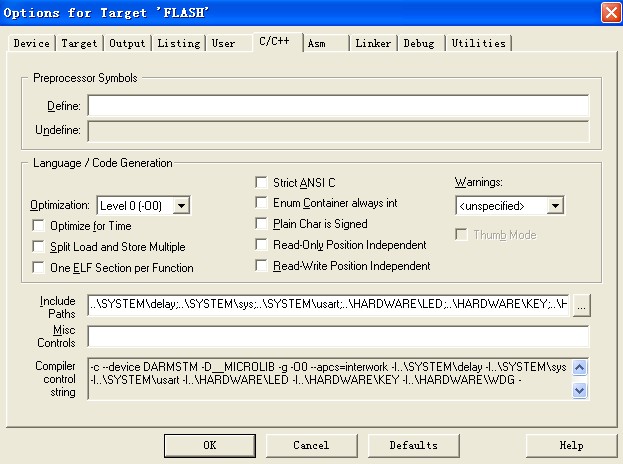Image resolution: width=623 pixels, height=464 pixels.
Task: Open the Listing tab
Action: pyautogui.click(x=178, y=43)
